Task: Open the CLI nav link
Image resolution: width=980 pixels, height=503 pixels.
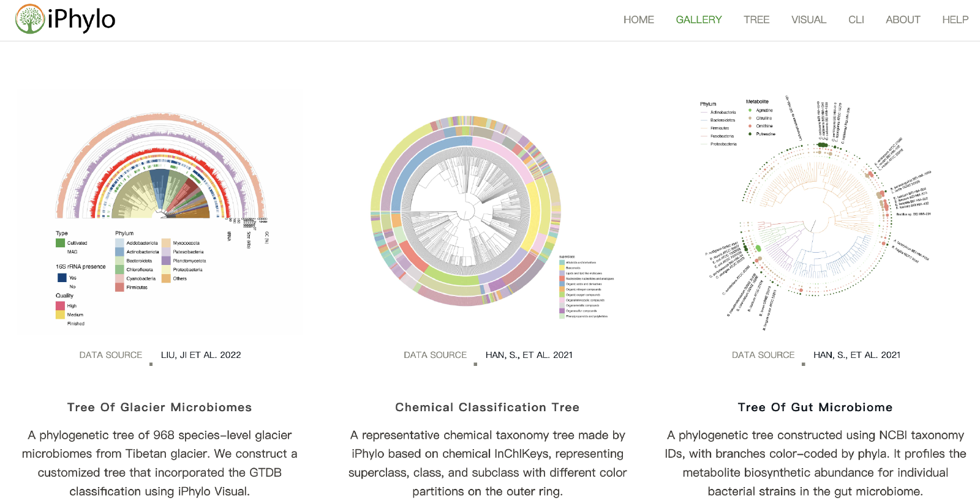Action: click(x=856, y=20)
